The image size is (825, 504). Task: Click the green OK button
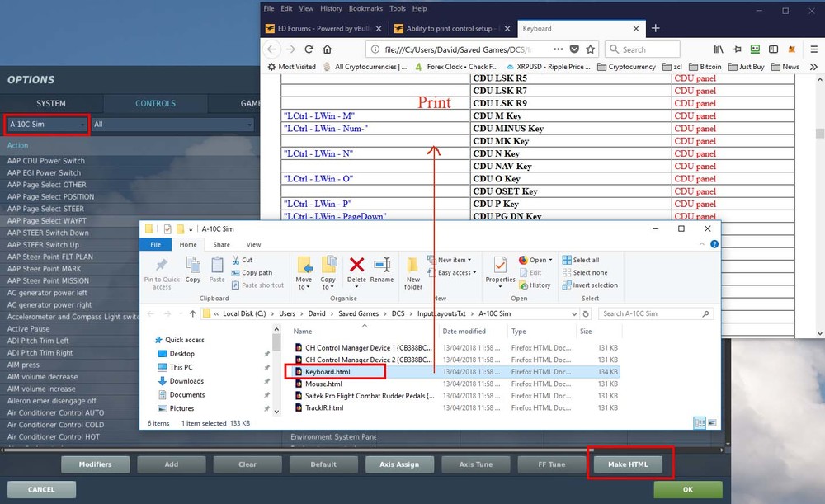coord(688,489)
